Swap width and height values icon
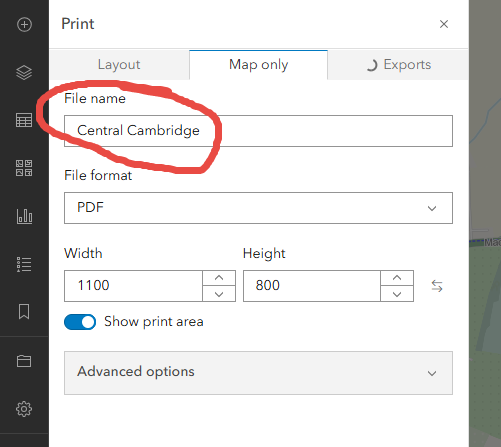 click(x=437, y=286)
